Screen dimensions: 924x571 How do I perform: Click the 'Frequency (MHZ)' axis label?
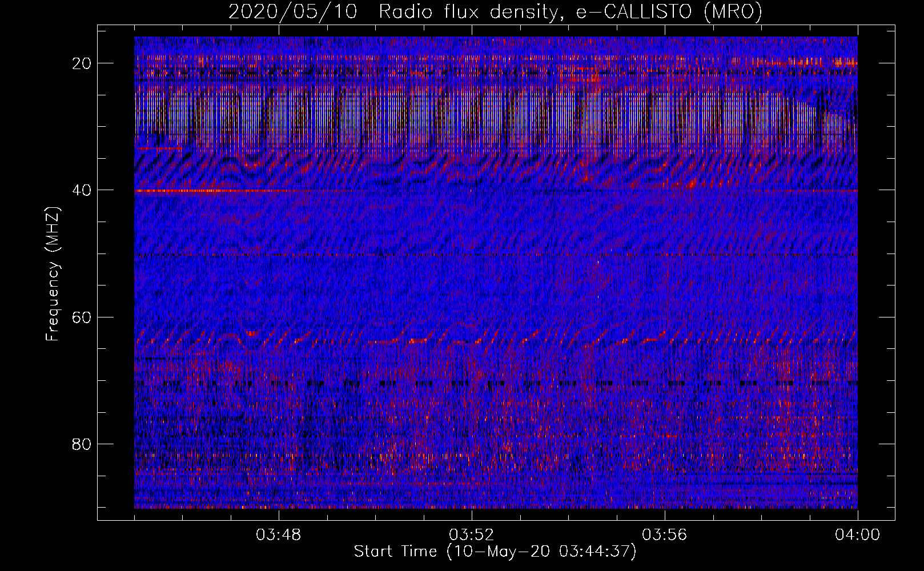tap(53, 274)
